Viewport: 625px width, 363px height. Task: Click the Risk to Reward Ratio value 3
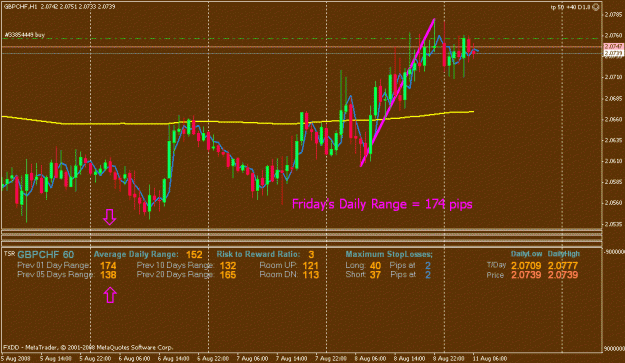pos(311,255)
